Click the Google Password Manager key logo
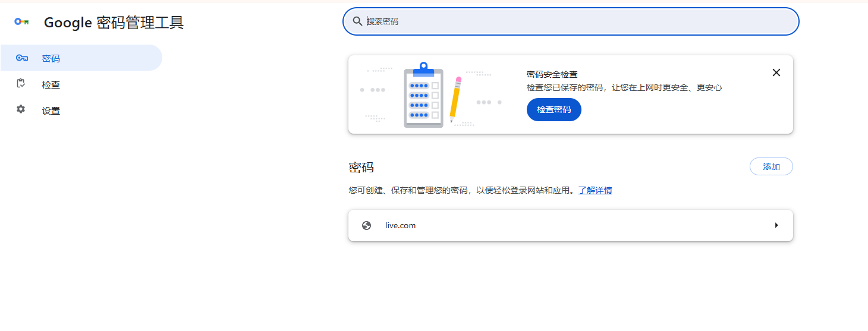The height and width of the screenshot is (331, 868). (x=21, y=22)
